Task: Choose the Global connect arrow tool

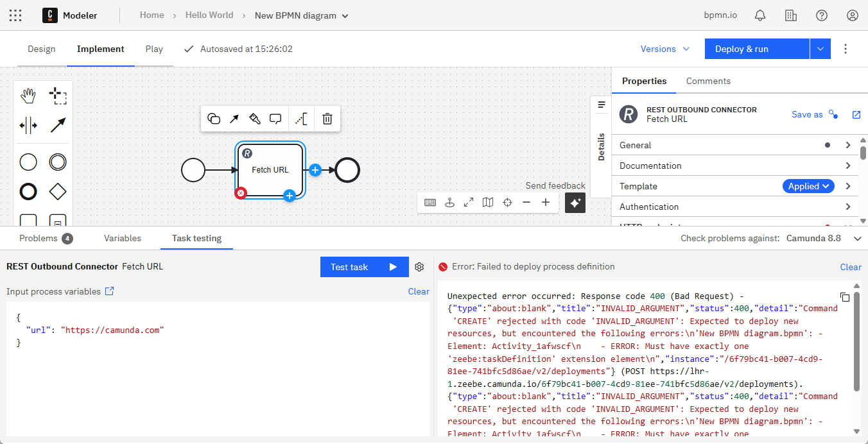Action: (x=58, y=125)
